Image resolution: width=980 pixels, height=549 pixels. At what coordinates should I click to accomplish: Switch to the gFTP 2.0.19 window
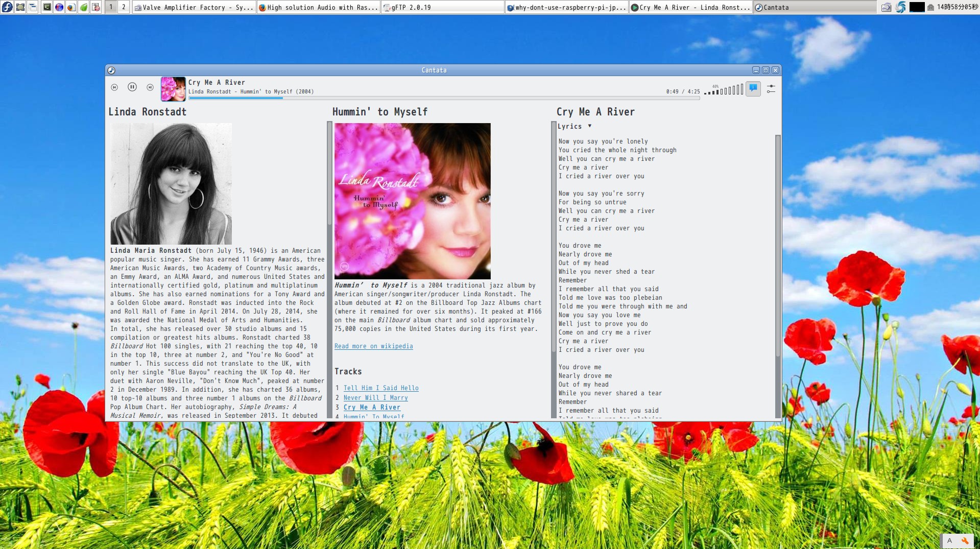click(442, 7)
